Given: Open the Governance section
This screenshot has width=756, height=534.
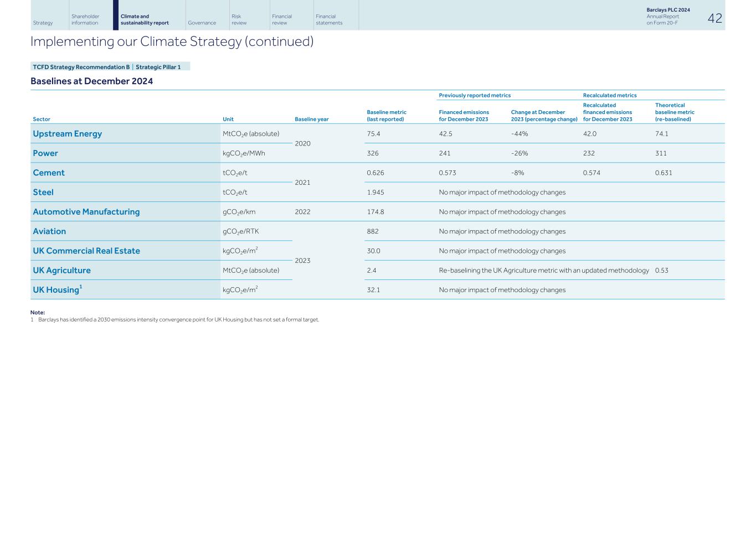Looking at the screenshot, I should click(203, 22).
